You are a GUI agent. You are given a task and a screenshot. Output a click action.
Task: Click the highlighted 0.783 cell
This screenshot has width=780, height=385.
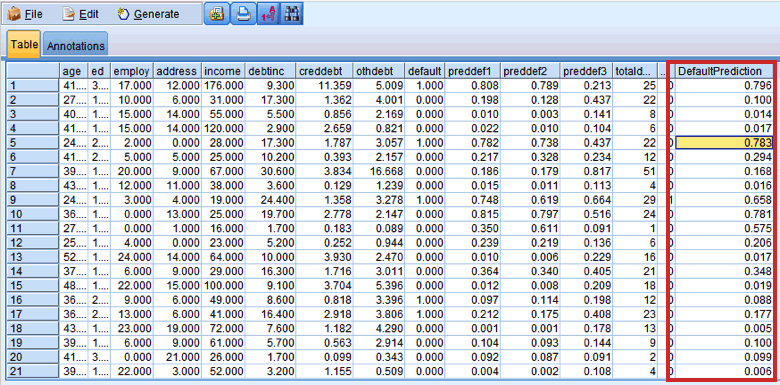(x=723, y=143)
